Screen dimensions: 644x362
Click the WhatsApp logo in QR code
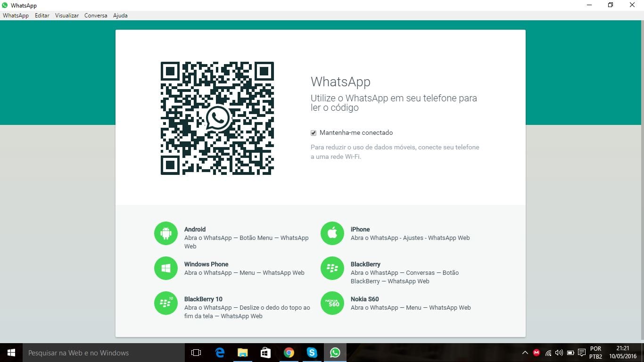click(x=217, y=118)
